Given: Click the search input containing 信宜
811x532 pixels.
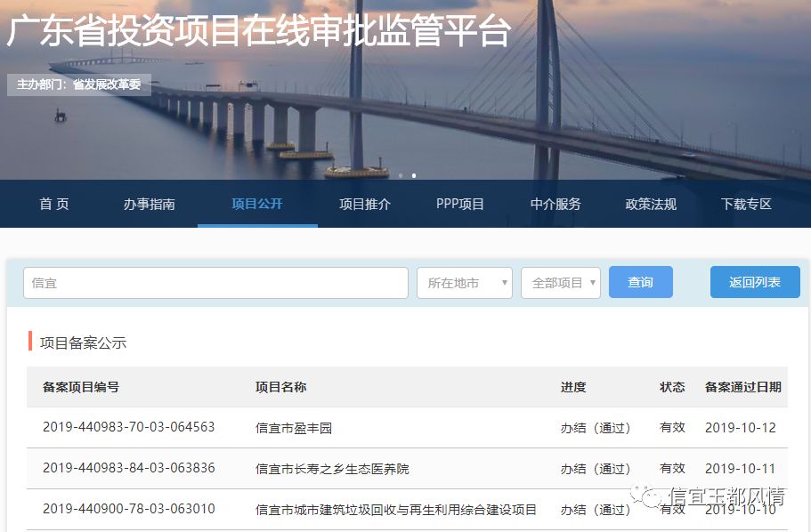Looking at the screenshot, I should click(214, 281).
